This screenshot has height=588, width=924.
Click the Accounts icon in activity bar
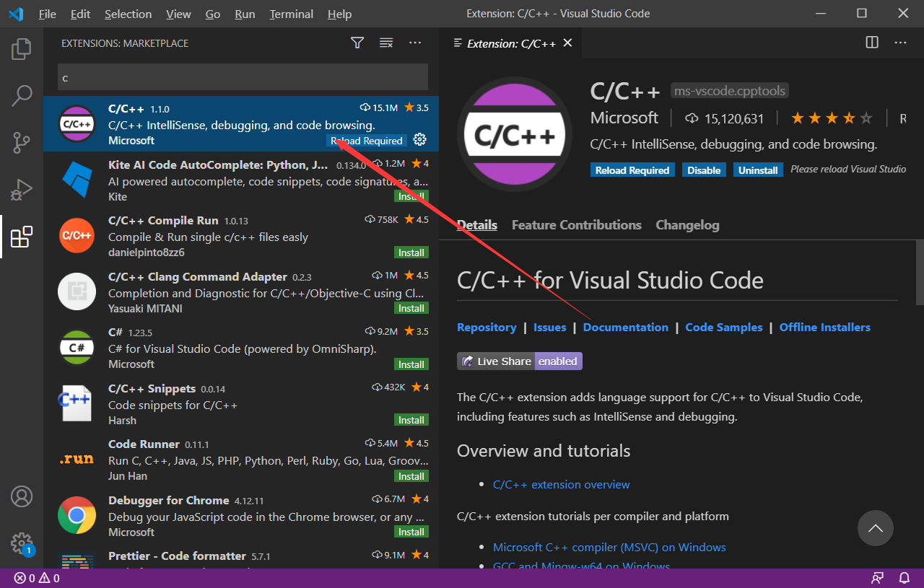[22, 497]
